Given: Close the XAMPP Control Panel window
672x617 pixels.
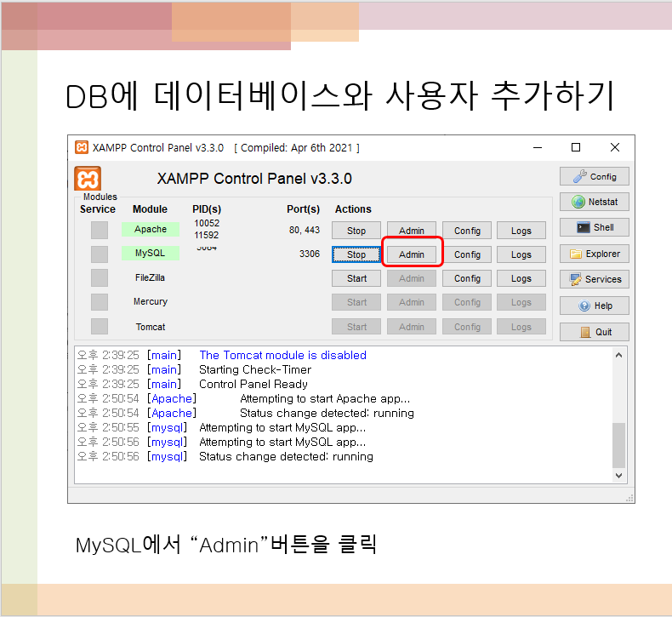Looking at the screenshot, I should (614, 147).
